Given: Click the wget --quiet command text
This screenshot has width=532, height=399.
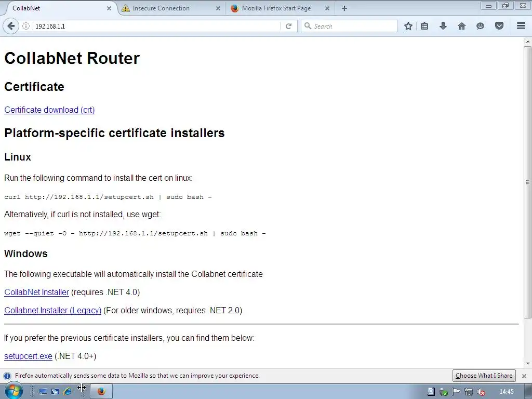Looking at the screenshot, I should pos(135,233).
